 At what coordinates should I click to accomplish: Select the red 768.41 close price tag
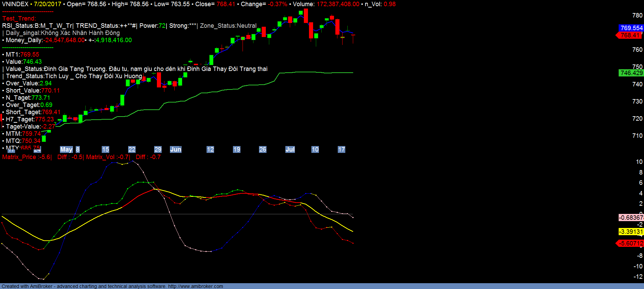coord(630,35)
